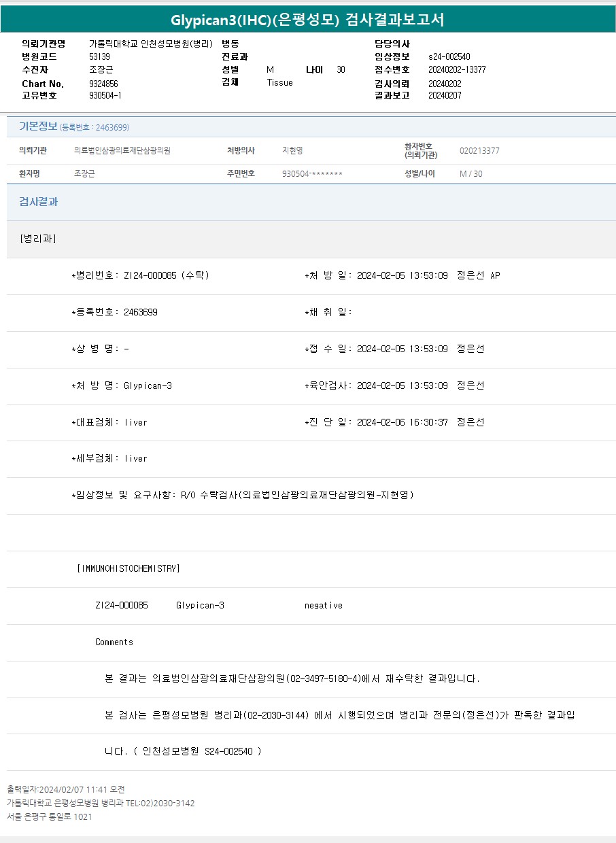This screenshot has height=843, width=616.
Task: Click the footer 출력일자 2024/02/07 line
Action: (x=66, y=789)
